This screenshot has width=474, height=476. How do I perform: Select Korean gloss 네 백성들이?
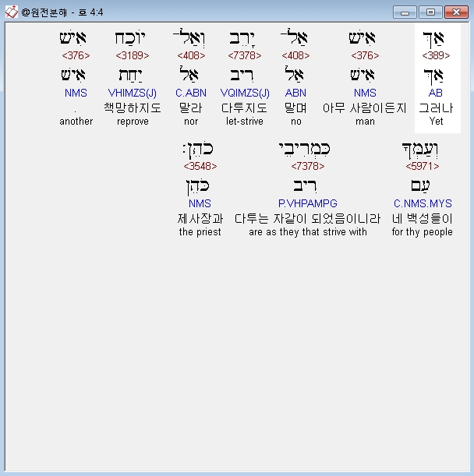pyautogui.click(x=423, y=219)
